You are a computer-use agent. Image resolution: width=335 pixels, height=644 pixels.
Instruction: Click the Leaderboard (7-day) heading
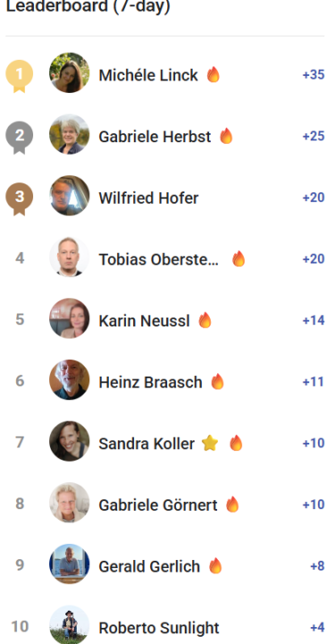(88, 7)
